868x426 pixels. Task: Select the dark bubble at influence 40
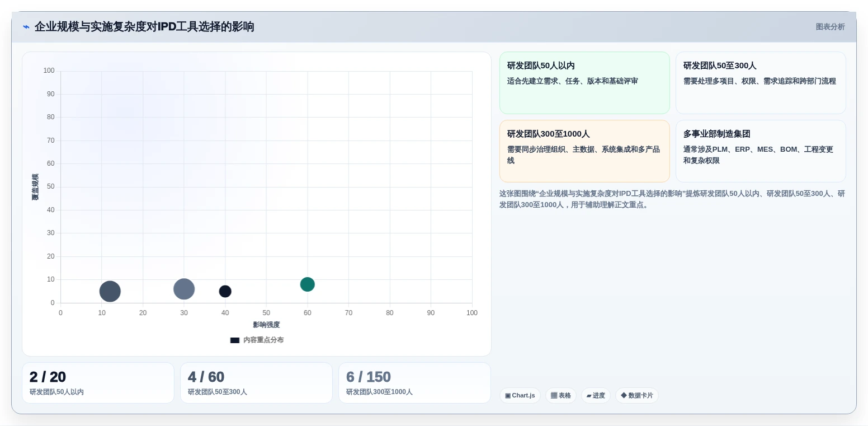point(225,291)
